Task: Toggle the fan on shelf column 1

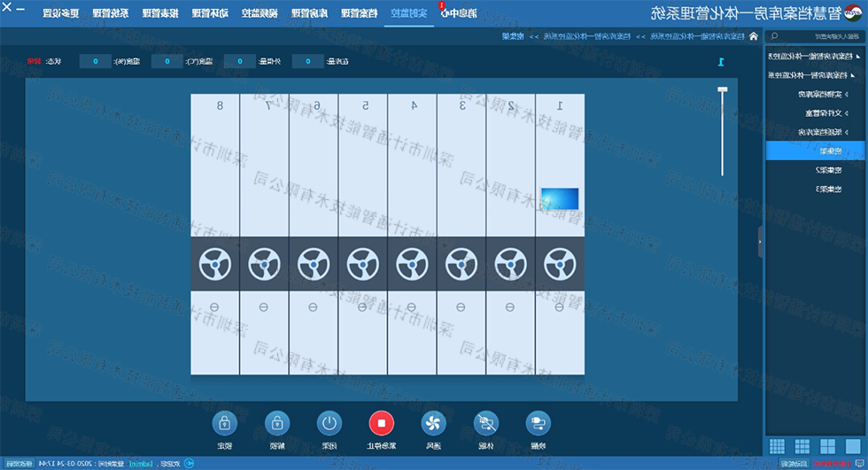Action: (559, 263)
